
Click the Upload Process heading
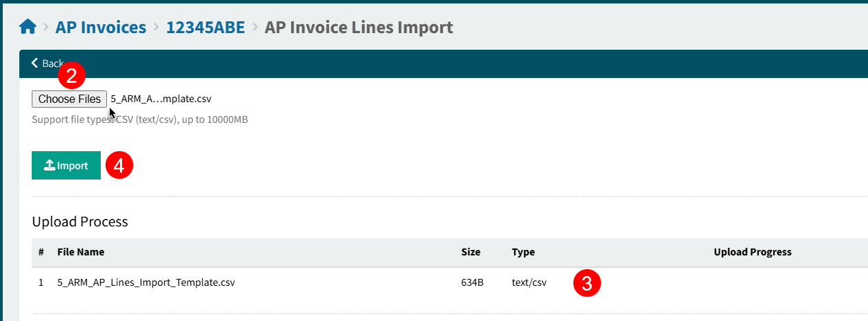tap(80, 222)
